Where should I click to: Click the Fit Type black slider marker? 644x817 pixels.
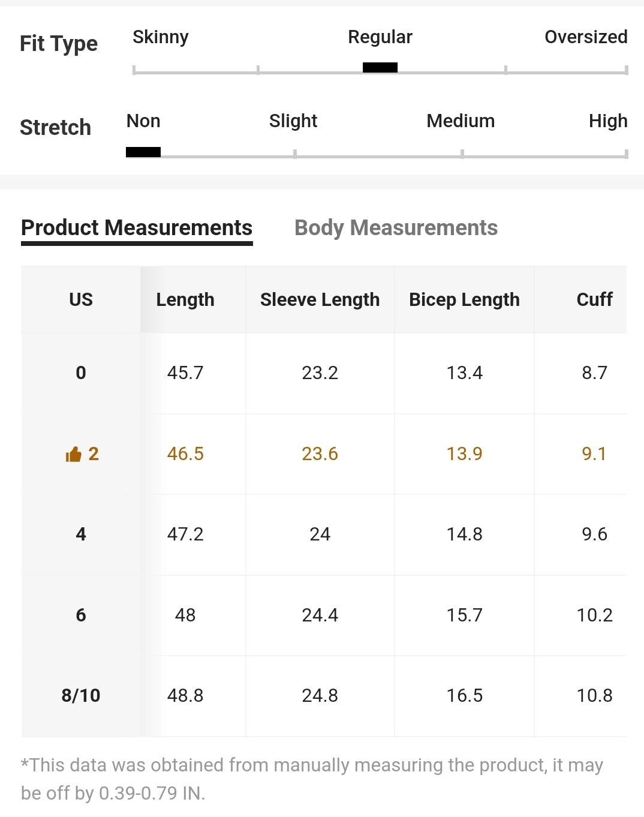[380, 68]
